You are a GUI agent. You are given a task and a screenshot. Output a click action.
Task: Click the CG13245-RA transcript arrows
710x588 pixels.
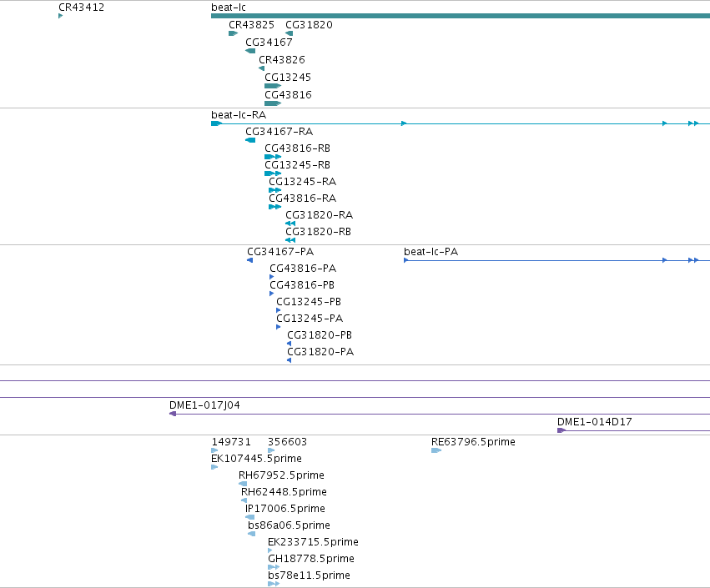274,190
